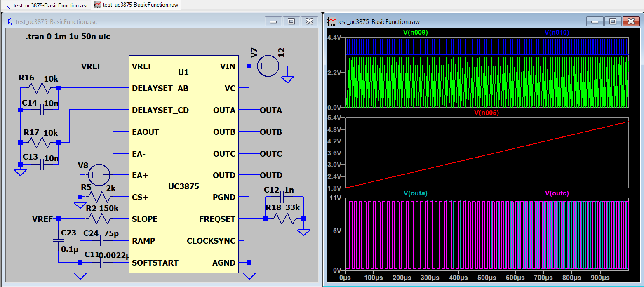The width and height of the screenshot is (644, 287).
Task: Click the OUTA net label
Action: pyautogui.click(x=271, y=110)
